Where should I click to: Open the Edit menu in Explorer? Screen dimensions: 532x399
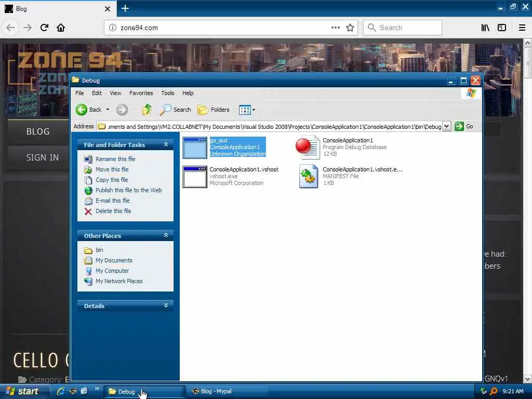97,93
